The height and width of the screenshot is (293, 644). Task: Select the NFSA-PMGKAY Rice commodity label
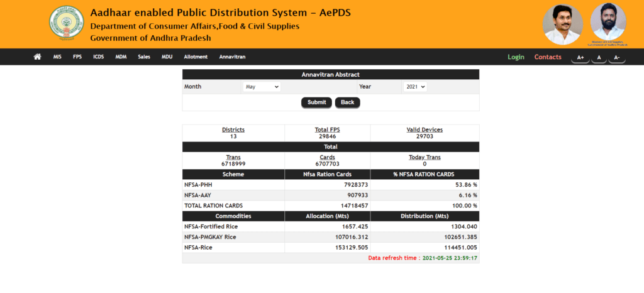[x=210, y=237]
